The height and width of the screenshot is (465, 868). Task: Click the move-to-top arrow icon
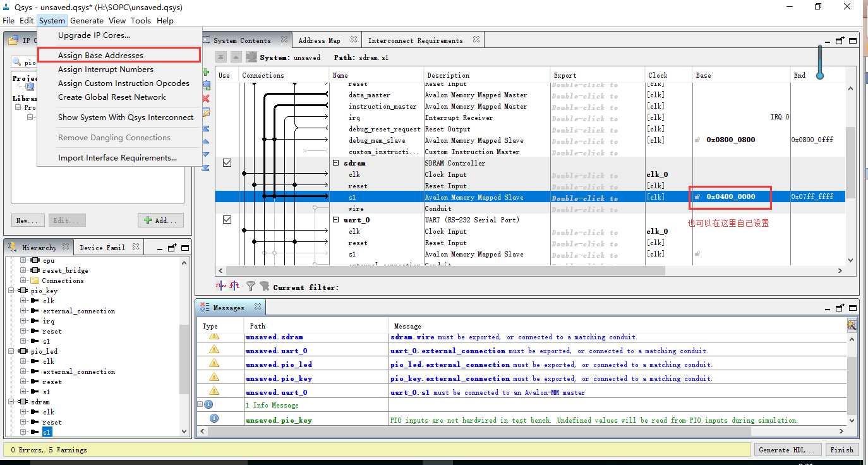[205, 128]
